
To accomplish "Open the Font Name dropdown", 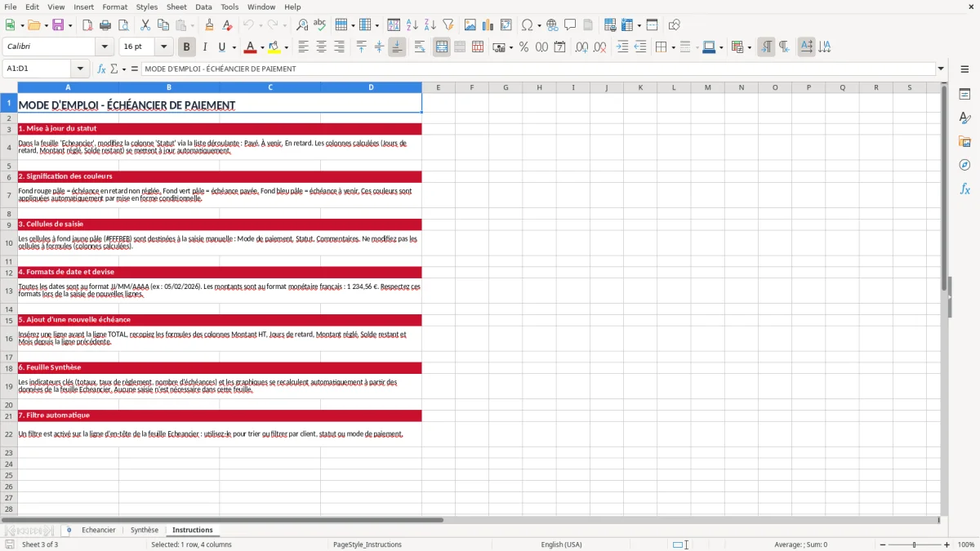I will tap(104, 47).
